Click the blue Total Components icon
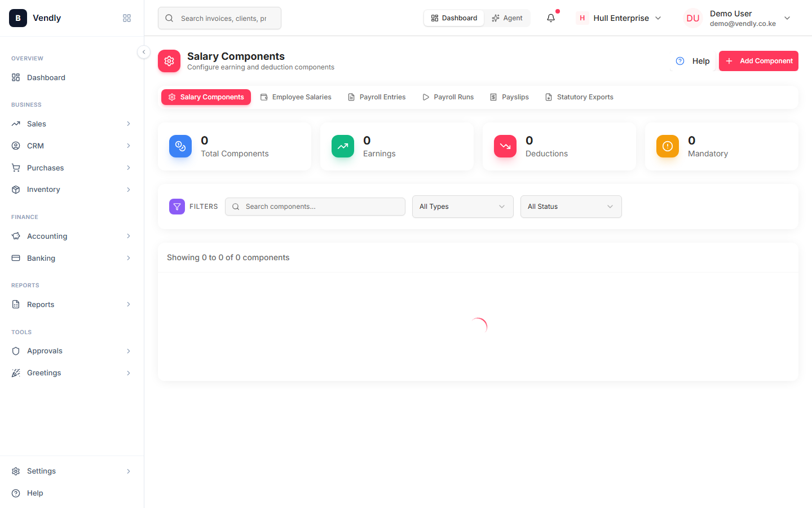 [180, 146]
